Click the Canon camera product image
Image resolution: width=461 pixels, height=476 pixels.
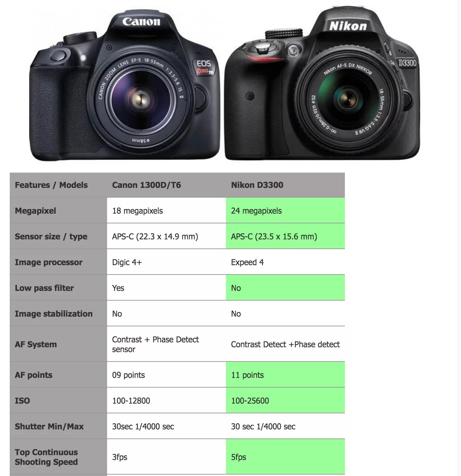124,85
